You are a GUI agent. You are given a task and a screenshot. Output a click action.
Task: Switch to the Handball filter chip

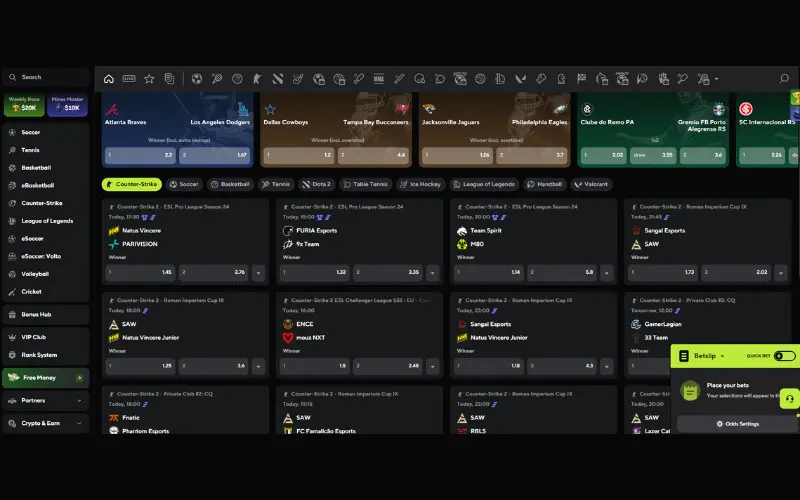point(544,184)
